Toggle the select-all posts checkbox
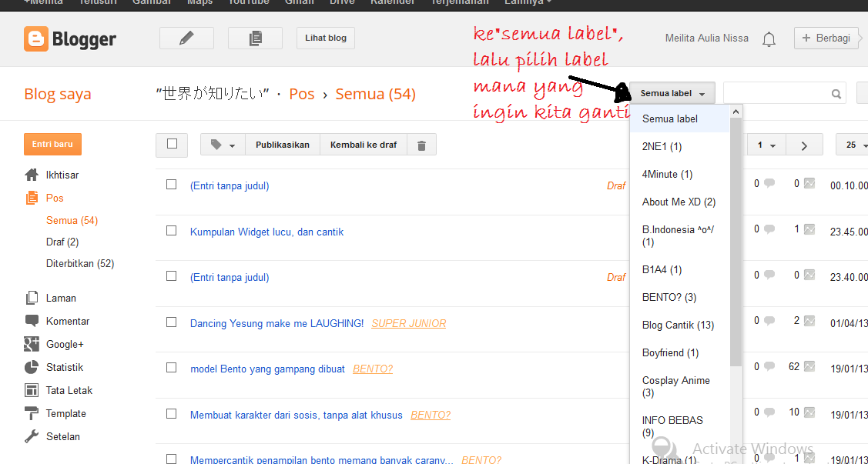 point(171,144)
